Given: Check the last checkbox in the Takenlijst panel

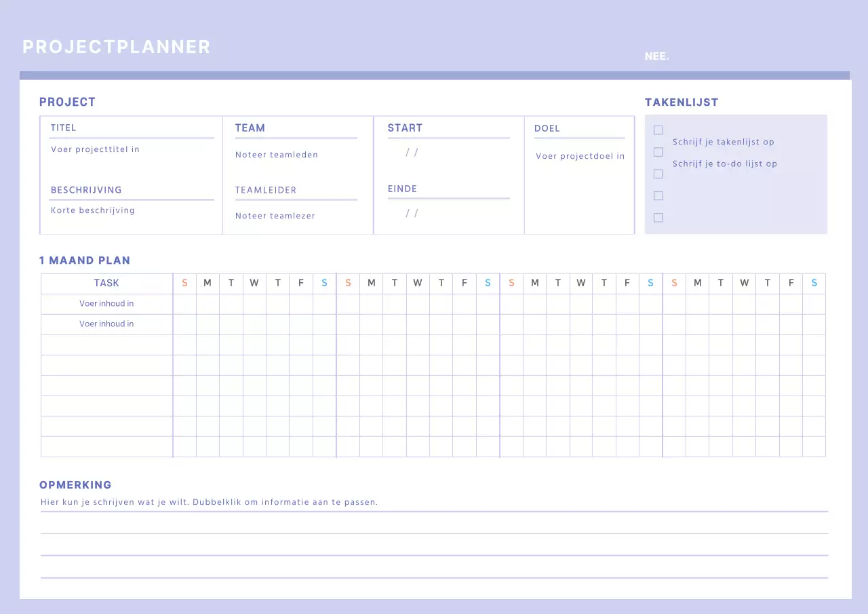Looking at the screenshot, I should tap(658, 217).
